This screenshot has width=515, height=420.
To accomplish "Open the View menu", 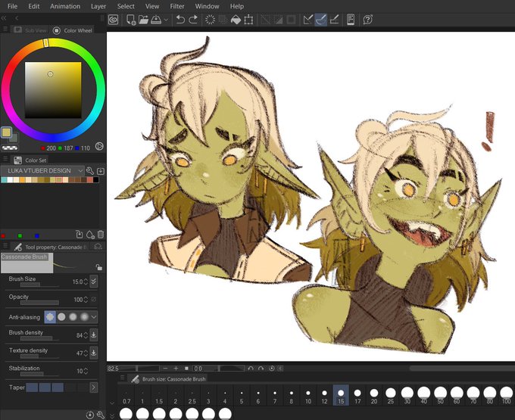I will coord(152,6).
